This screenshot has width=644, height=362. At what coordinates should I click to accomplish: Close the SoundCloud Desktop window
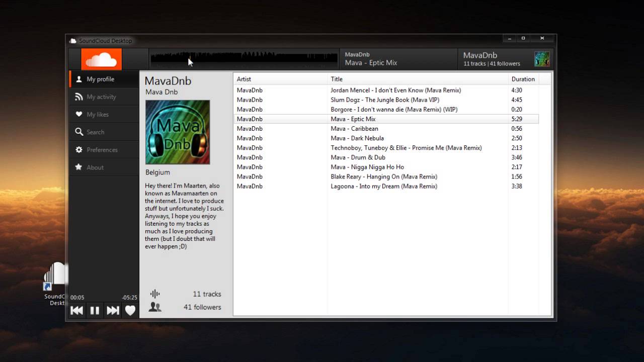pyautogui.click(x=542, y=38)
